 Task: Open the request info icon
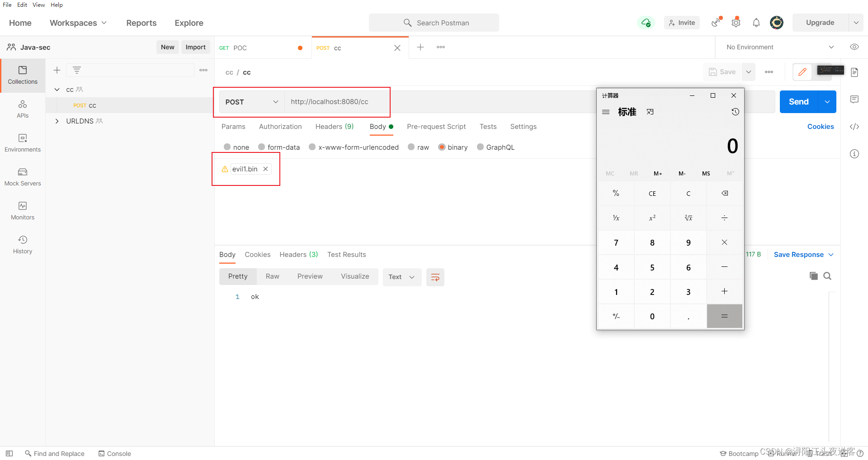854,154
